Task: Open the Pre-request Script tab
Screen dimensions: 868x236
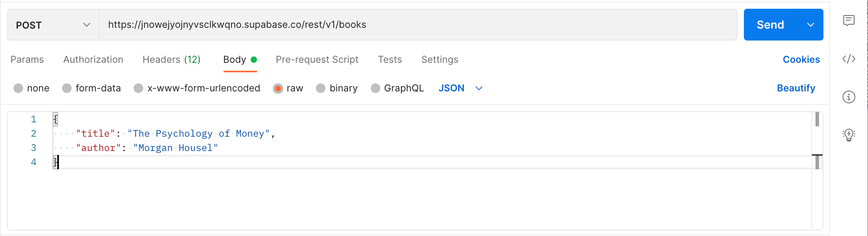Action: pos(317,60)
